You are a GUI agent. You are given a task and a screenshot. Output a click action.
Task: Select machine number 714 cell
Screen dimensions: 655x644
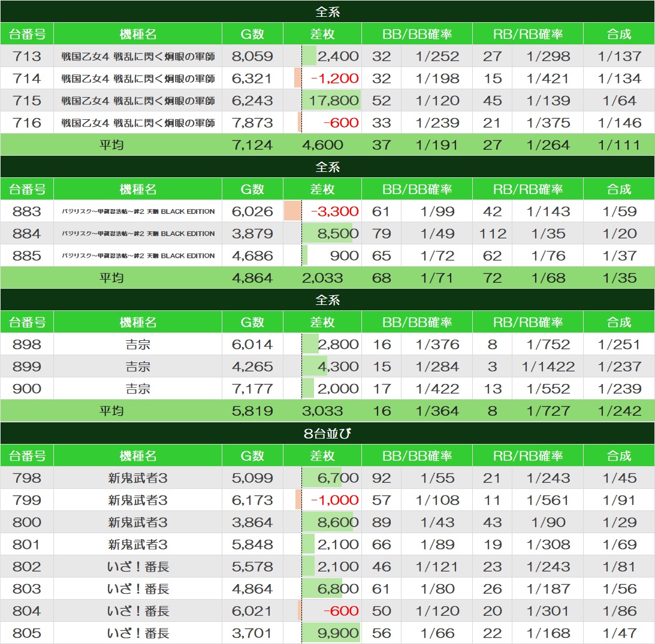click(x=27, y=78)
